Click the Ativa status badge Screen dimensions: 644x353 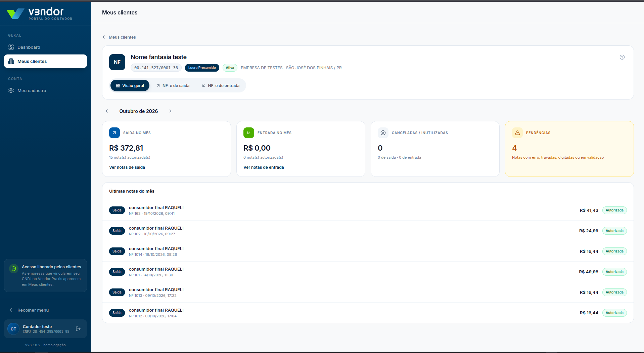[x=230, y=68]
